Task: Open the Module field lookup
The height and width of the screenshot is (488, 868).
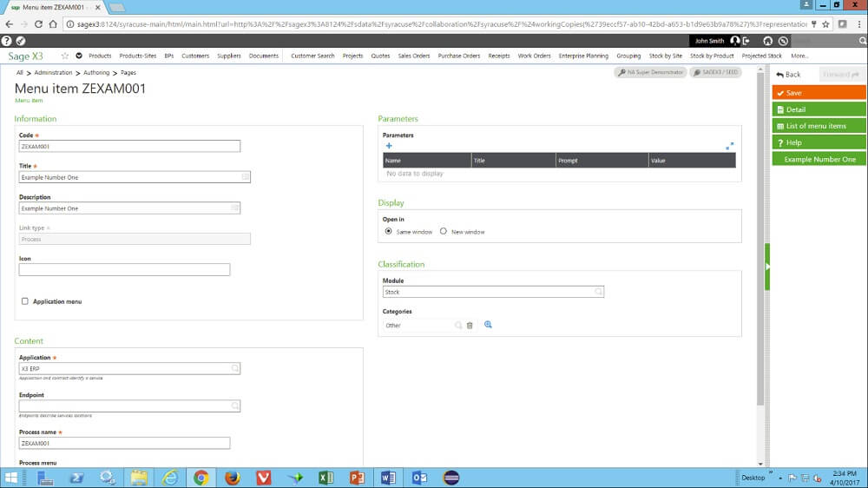Action: [598, 293]
